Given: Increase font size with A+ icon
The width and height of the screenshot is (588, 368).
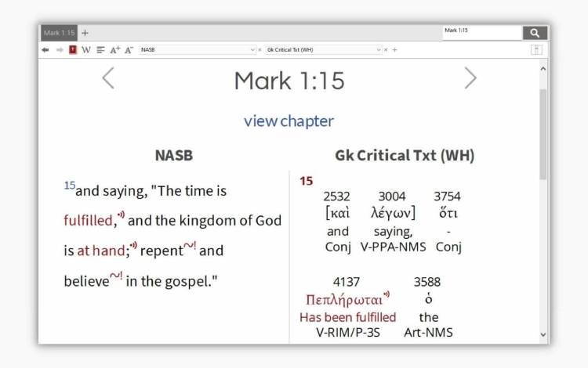Looking at the screenshot, I should coord(114,49).
